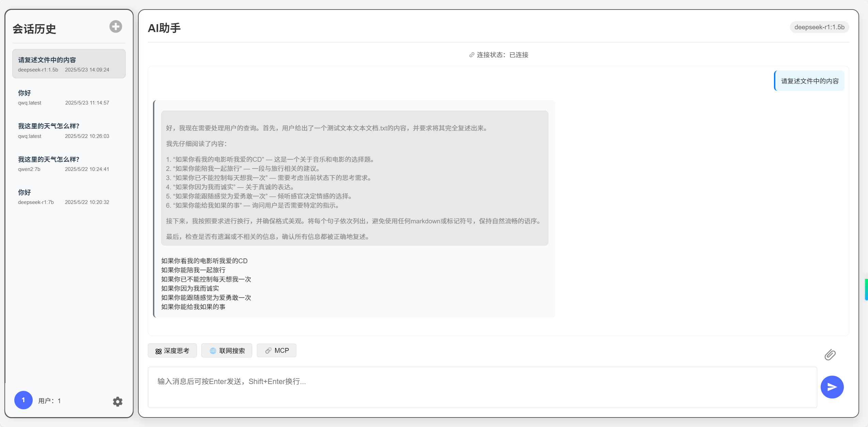Click the new conversation plus icon
The height and width of the screenshot is (427, 868).
pos(115,27)
